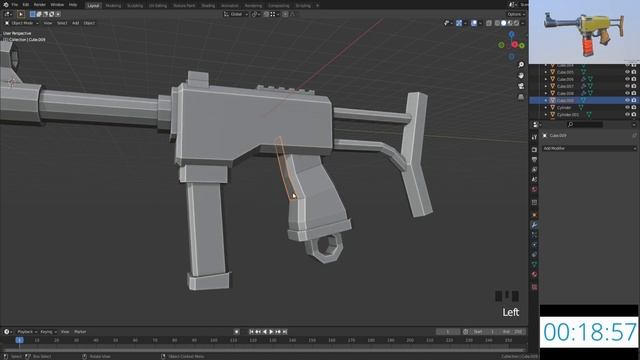Click the timeline current frame field
Image resolution: width=640 pixels, height=360 pixels.
[x=448, y=332]
